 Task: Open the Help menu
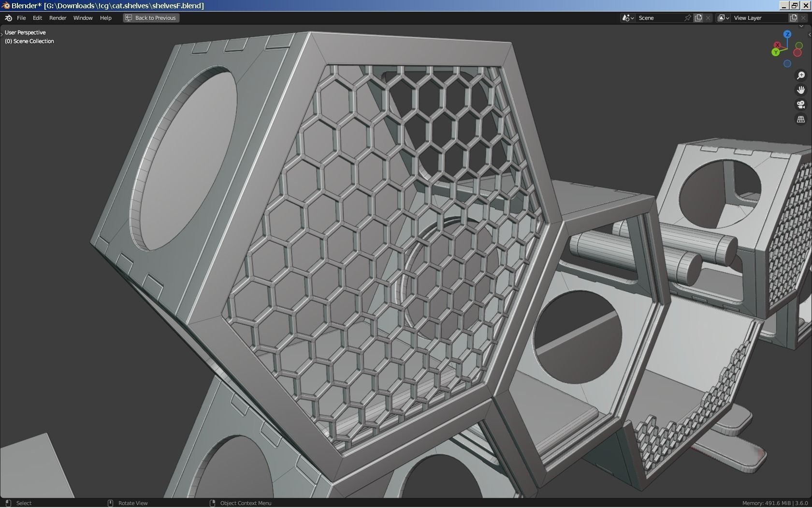[105, 18]
